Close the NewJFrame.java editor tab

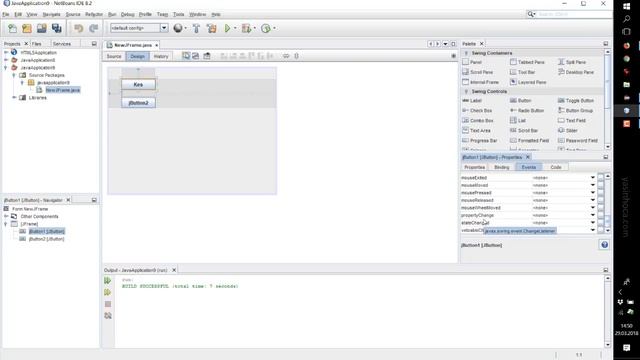[156, 45]
